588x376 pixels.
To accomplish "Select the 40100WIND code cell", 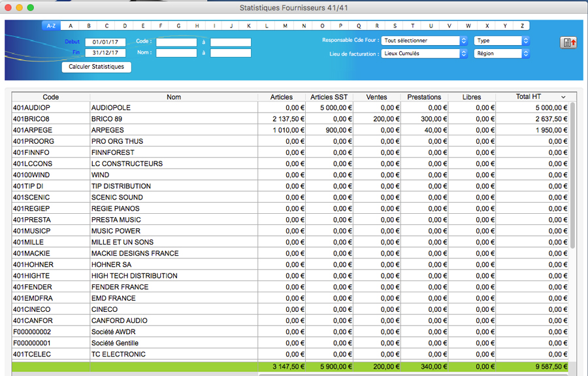I will click(50, 175).
